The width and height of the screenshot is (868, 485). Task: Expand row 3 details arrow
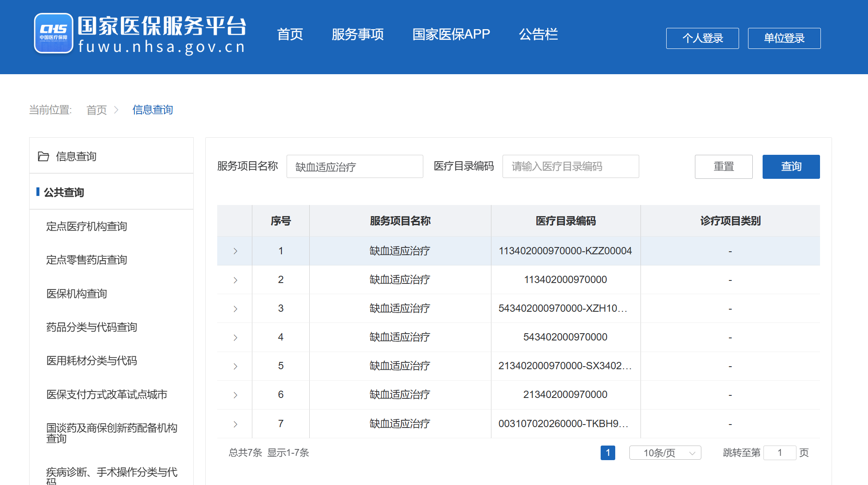(235, 309)
